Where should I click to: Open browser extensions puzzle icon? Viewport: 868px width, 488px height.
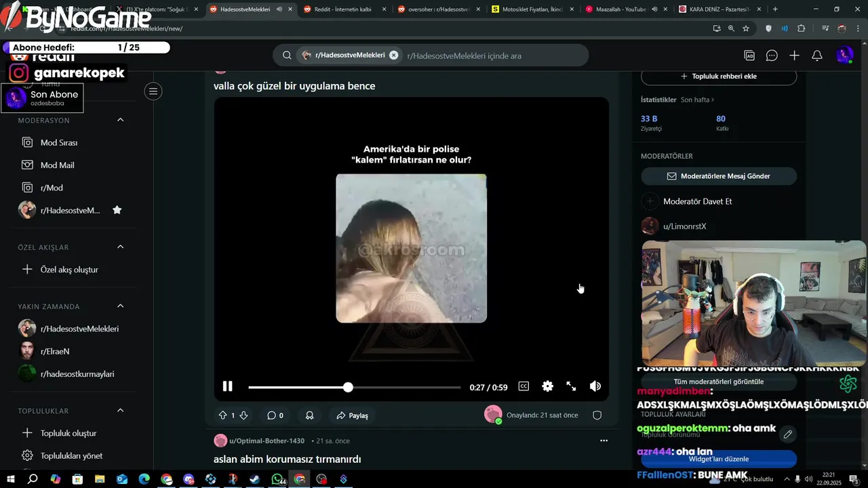click(x=802, y=28)
